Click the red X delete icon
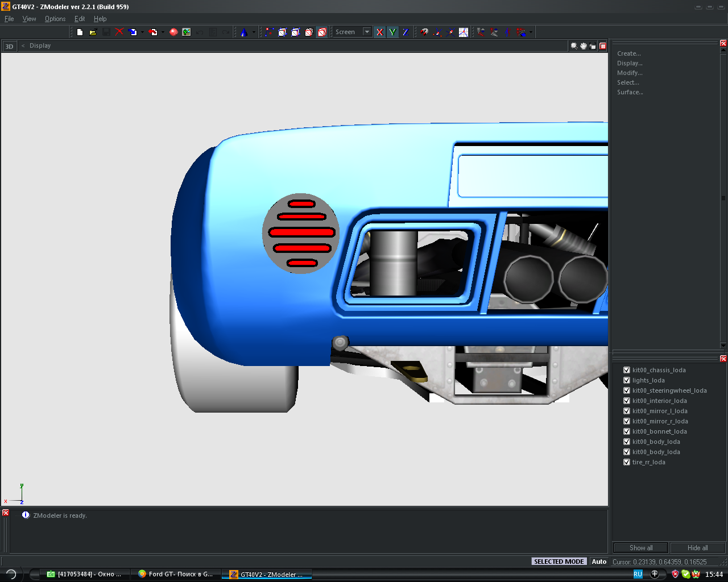 coord(119,32)
